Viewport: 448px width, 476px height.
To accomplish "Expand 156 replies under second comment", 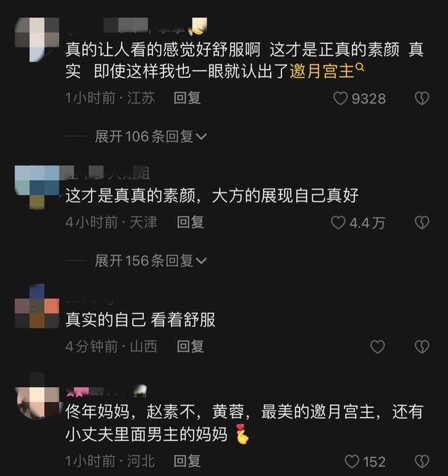I will pos(150,261).
